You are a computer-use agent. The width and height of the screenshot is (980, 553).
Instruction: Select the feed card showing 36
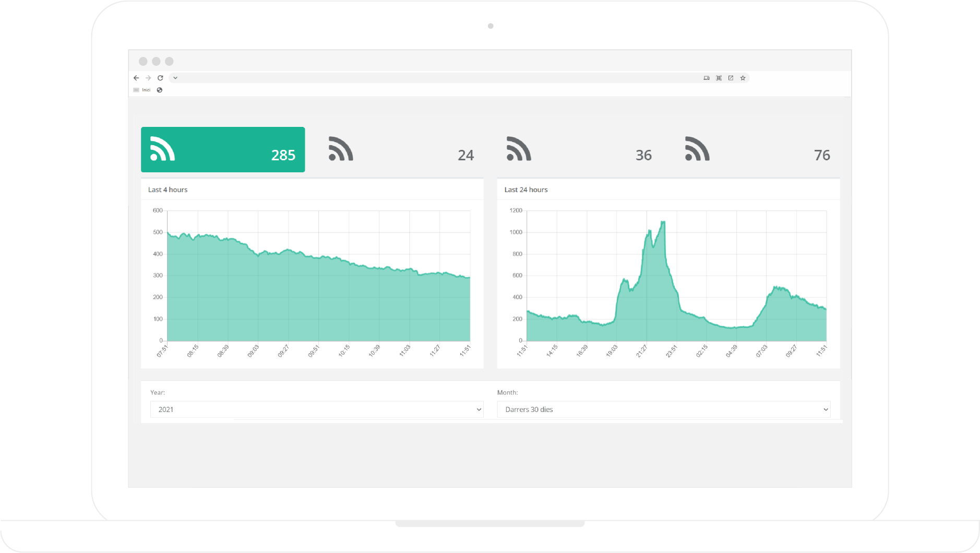tap(579, 149)
